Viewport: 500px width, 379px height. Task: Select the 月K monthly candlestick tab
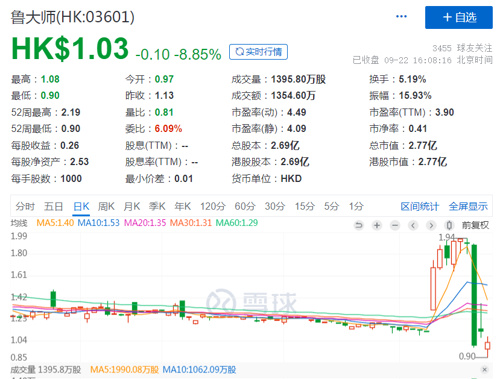point(132,206)
